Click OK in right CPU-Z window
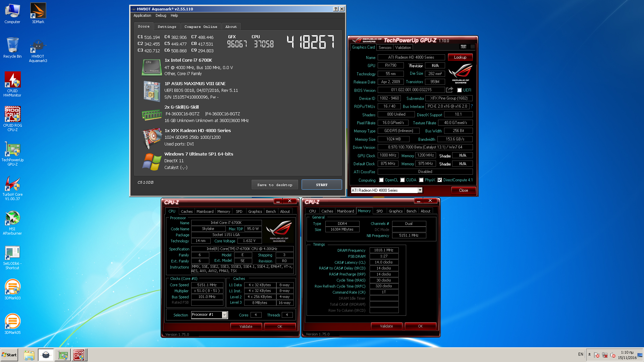This screenshot has height=362, width=644. click(x=420, y=326)
